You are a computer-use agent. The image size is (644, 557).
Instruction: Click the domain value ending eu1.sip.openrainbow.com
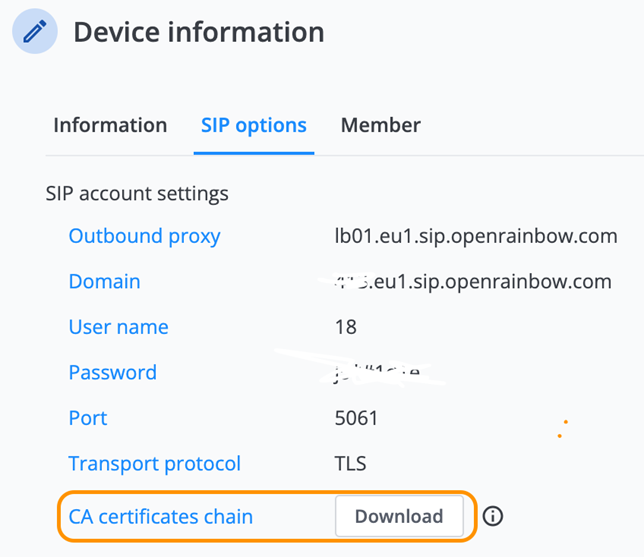click(473, 282)
